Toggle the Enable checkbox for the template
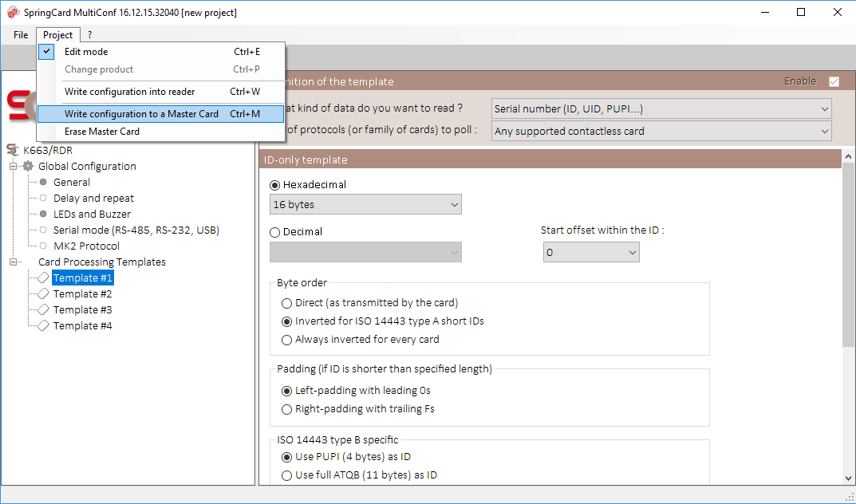The width and height of the screenshot is (856, 504). (834, 82)
